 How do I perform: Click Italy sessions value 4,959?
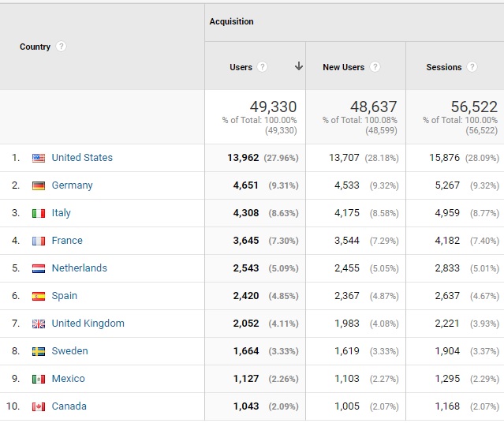tap(447, 213)
